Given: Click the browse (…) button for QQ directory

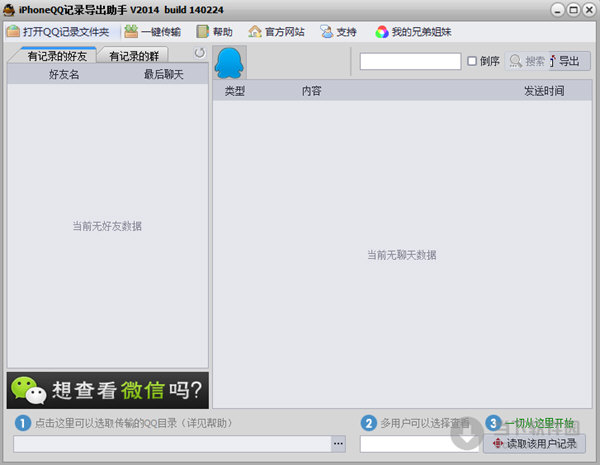Looking at the screenshot, I should pos(338,444).
